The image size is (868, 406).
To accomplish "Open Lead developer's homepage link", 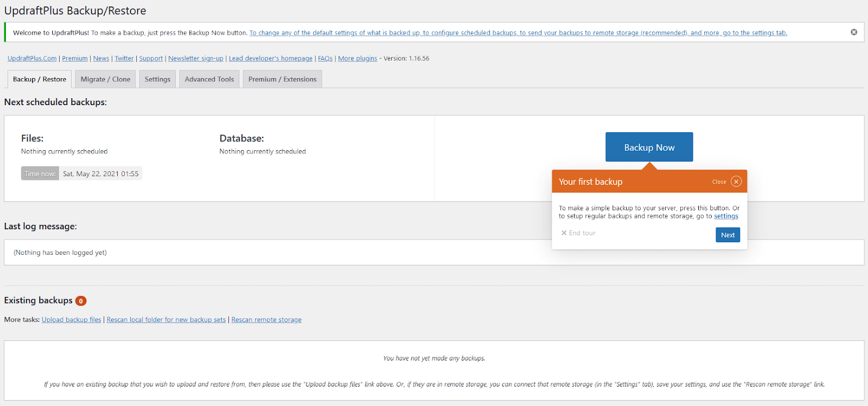I will click(271, 59).
